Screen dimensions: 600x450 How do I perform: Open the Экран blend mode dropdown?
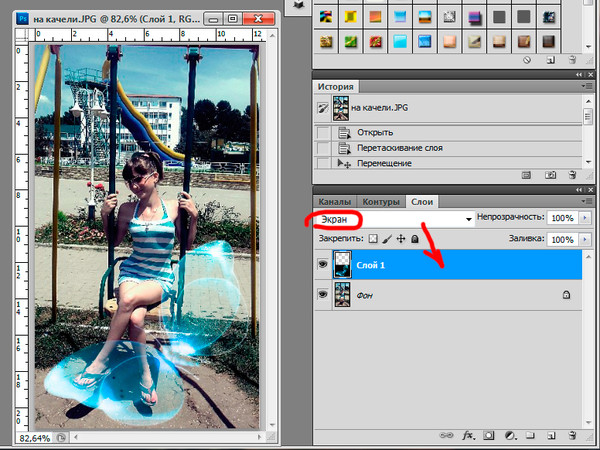tap(394, 219)
